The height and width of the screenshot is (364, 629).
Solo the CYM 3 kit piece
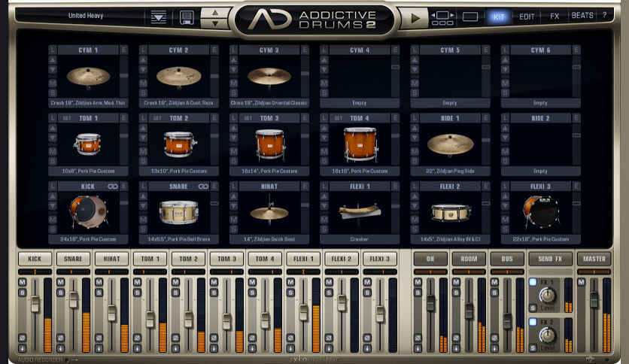[x=234, y=93]
